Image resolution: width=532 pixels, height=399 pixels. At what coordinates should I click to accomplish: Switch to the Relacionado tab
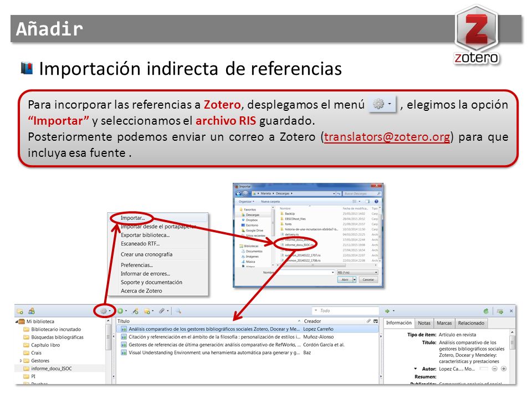(x=471, y=323)
